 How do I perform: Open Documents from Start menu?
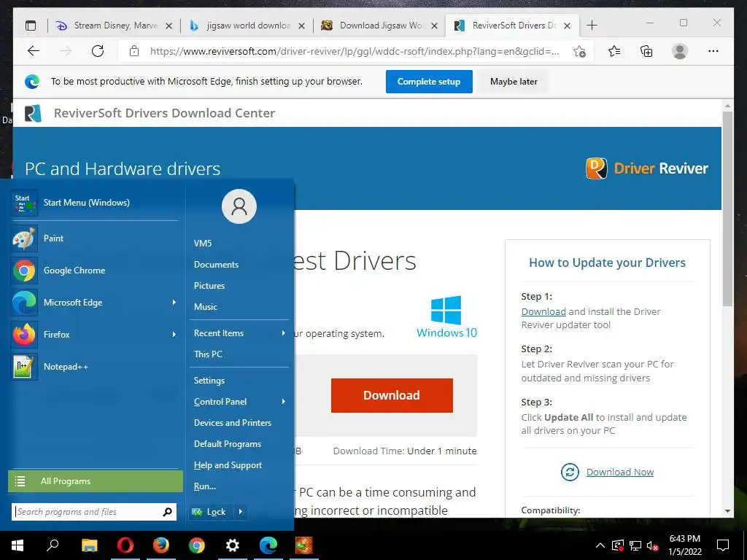tap(216, 264)
